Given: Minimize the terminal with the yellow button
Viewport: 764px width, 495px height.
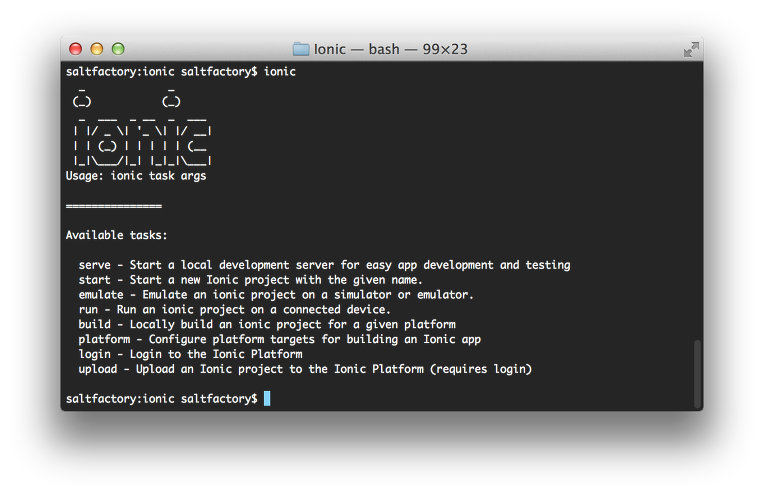Looking at the screenshot, I should 97,49.
